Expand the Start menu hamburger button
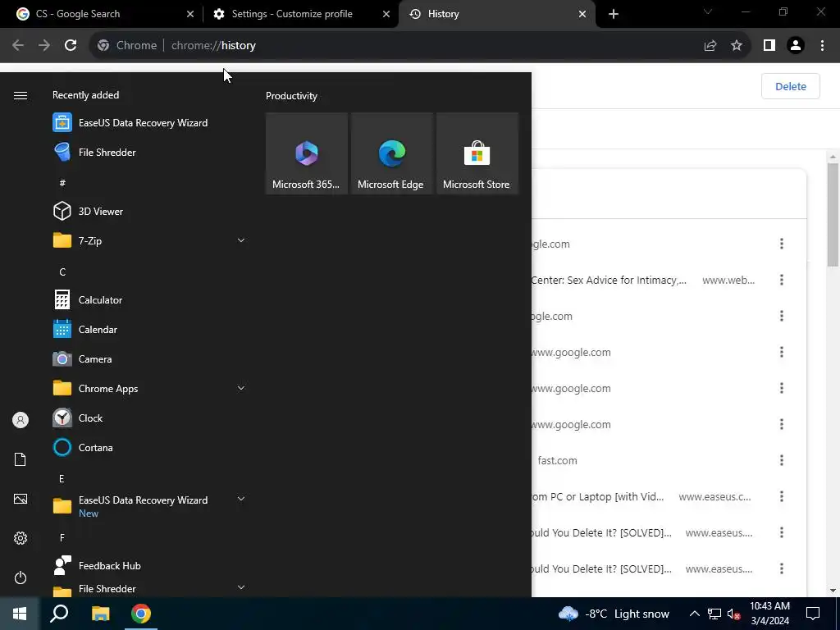The image size is (840, 630). pos(21,95)
